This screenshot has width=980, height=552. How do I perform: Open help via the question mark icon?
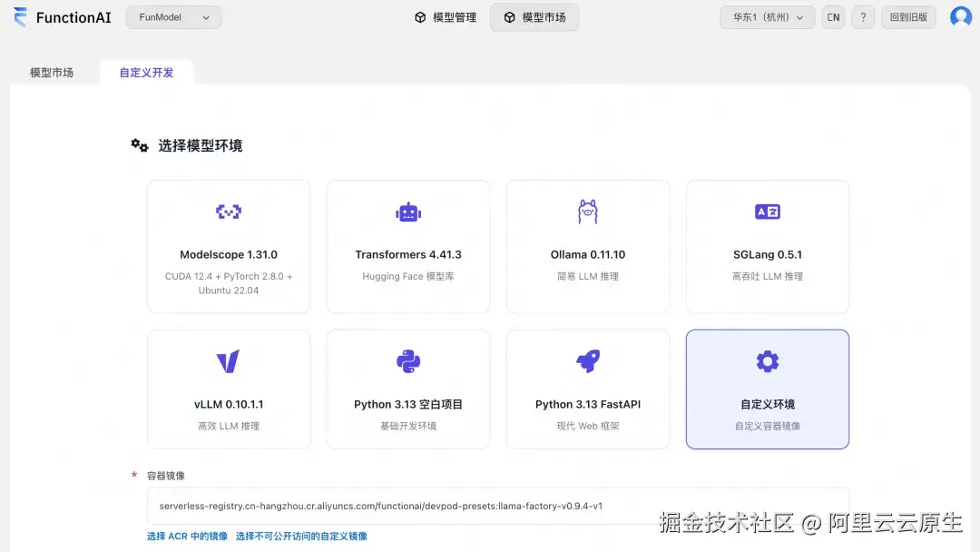point(863,17)
